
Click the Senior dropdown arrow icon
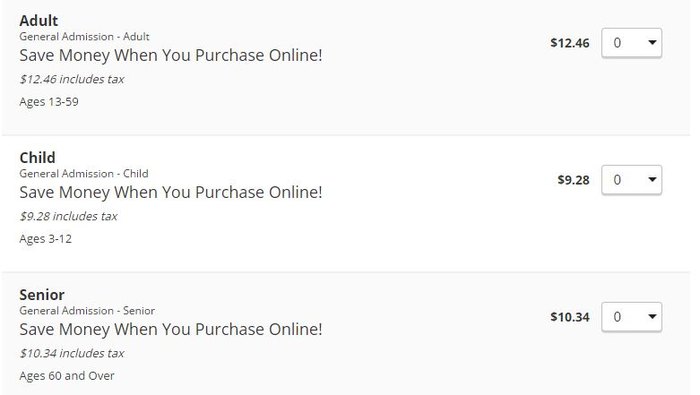coord(652,316)
